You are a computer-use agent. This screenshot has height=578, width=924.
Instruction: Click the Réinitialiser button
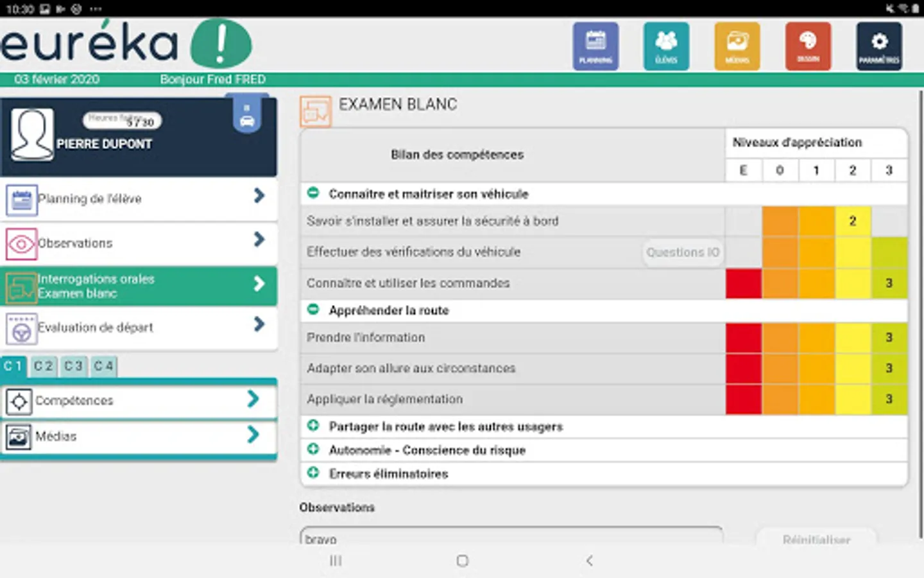tap(817, 540)
